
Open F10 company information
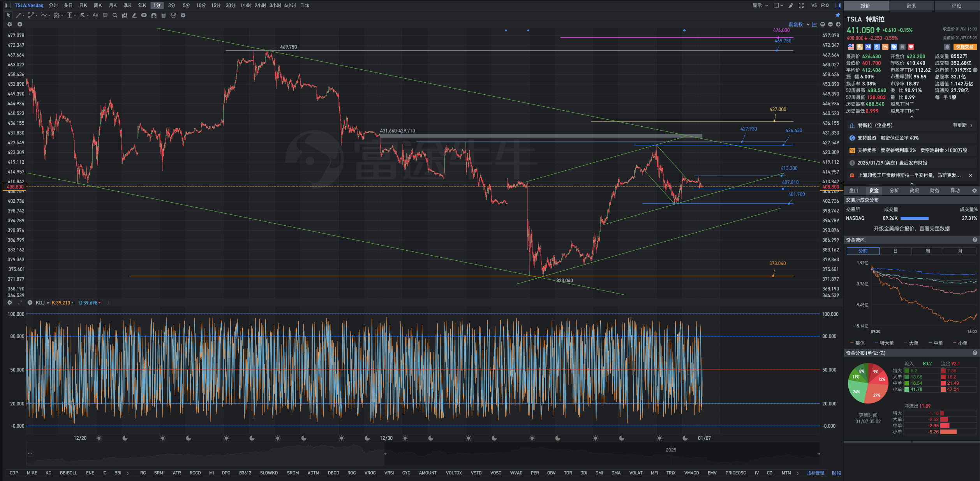point(825,5)
